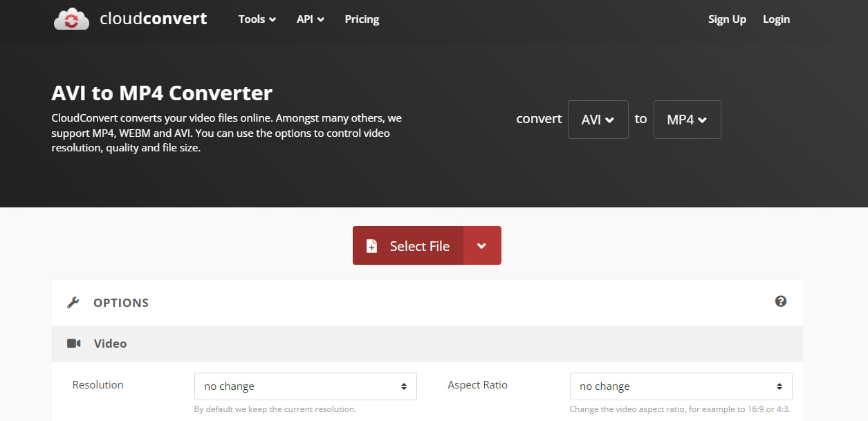
Task: Open the MP4 target format dropdown
Action: click(x=687, y=120)
